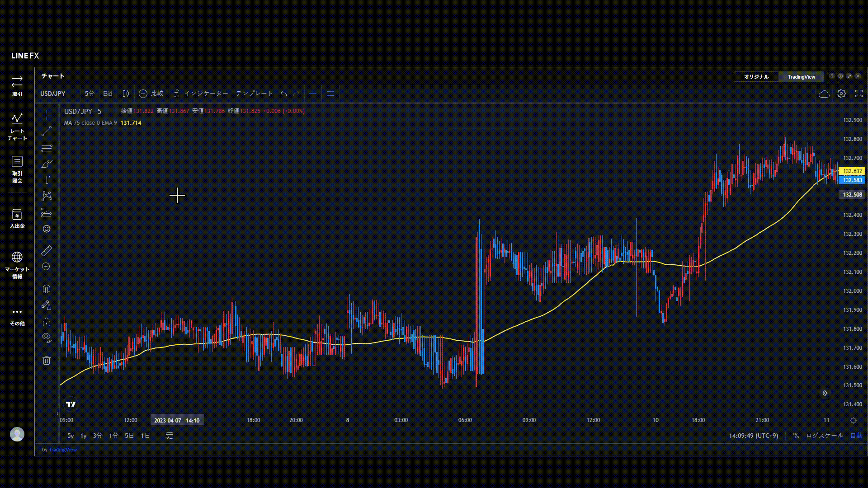Open the emoji icons tool
The width and height of the screenshot is (868, 488).
(47, 229)
